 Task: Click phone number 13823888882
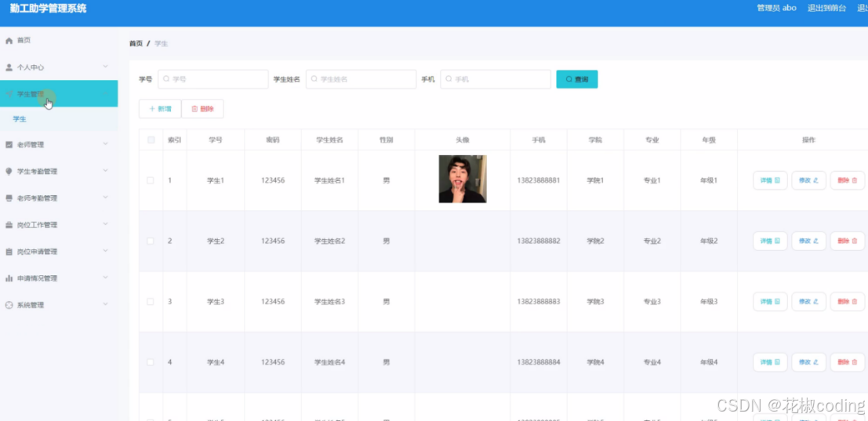(539, 241)
